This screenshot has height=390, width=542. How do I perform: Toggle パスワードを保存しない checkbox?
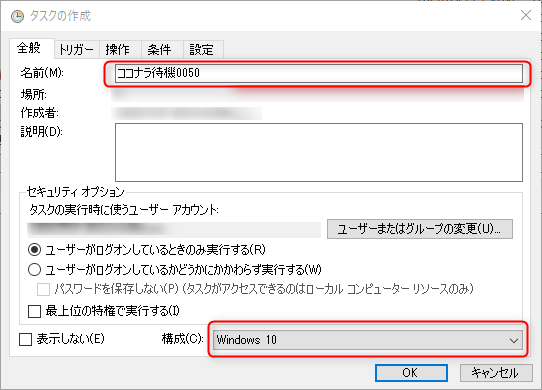pos(43,289)
